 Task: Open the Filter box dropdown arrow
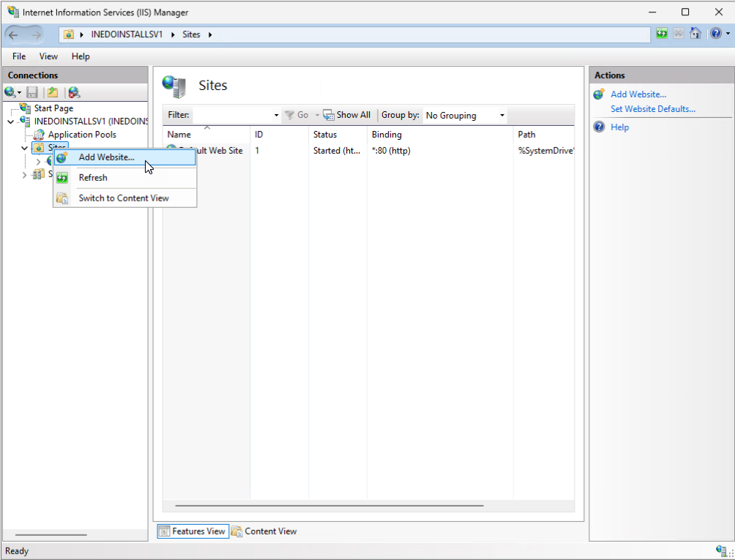pyautogui.click(x=276, y=115)
